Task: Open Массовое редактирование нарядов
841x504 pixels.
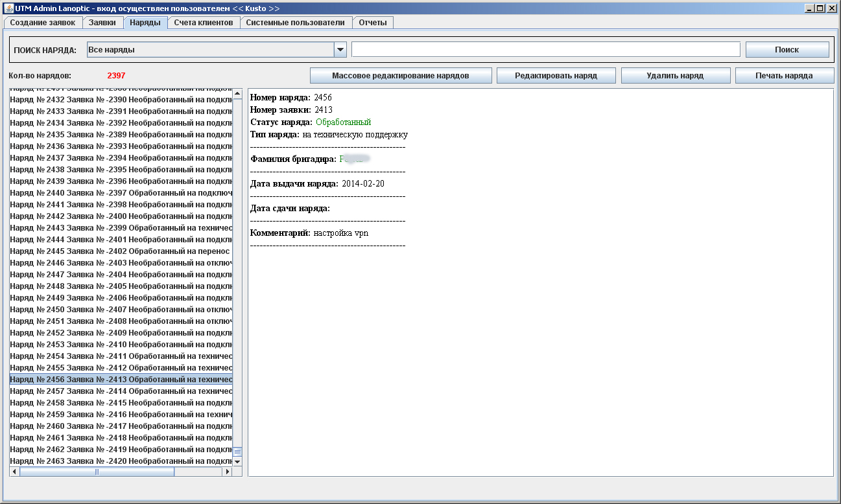Action: [x=401, y=76]
